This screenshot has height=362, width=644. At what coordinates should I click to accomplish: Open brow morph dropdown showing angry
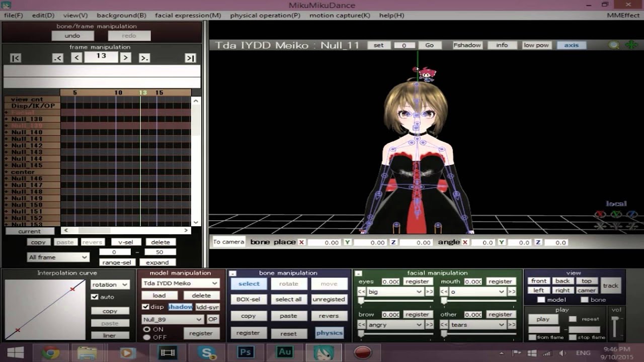[395, 325]
